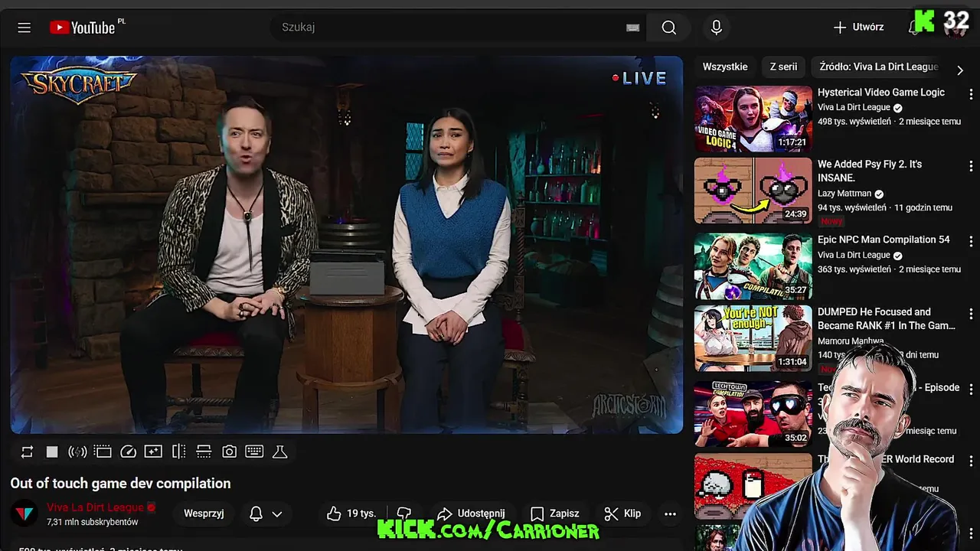The width and height of the screenshot is (980, 551).
Task: Open the Viva La Dirt League channel avatar
Action: click(25, 514)
